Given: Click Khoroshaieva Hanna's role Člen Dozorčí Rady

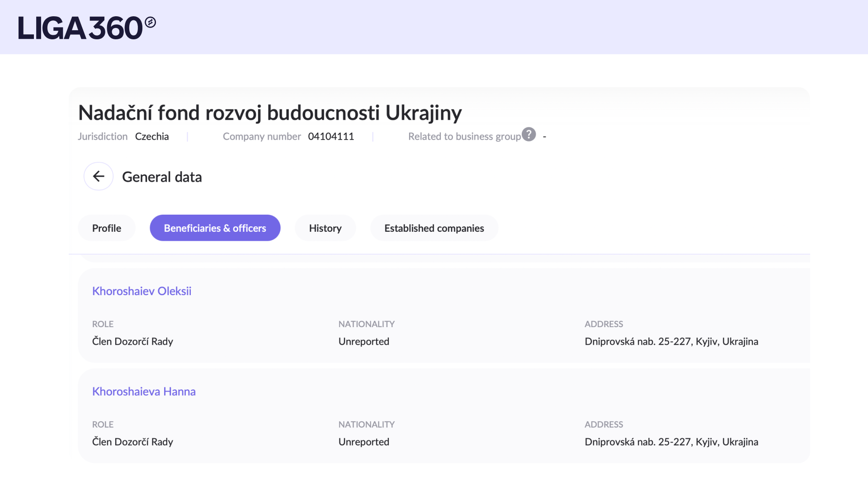Looking at the screenshot, I should click(133, 442).
